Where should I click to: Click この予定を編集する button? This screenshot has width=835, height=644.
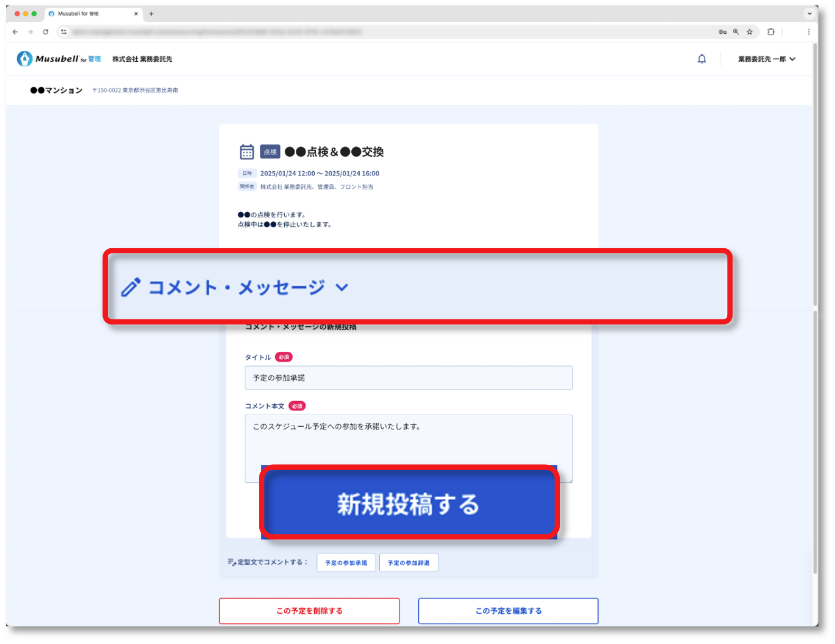508,611
